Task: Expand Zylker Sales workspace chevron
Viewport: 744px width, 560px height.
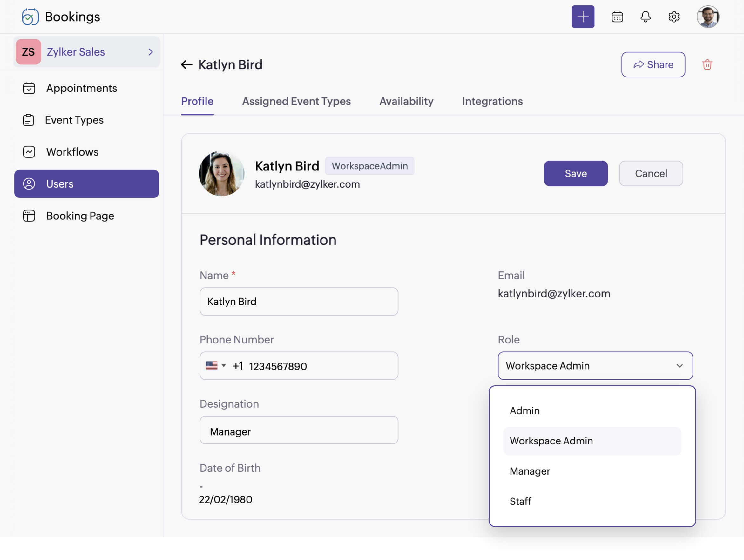Action: click(150, 52)
